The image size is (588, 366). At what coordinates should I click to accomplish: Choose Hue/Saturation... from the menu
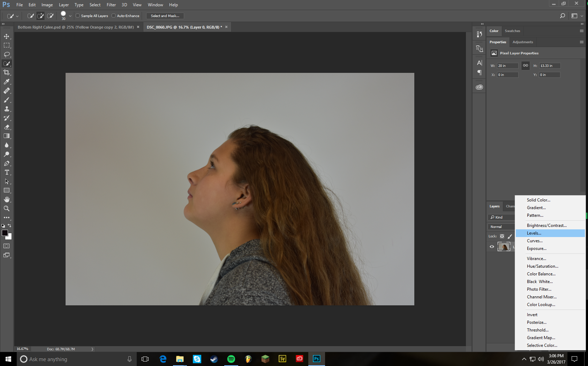pos(550,266)
